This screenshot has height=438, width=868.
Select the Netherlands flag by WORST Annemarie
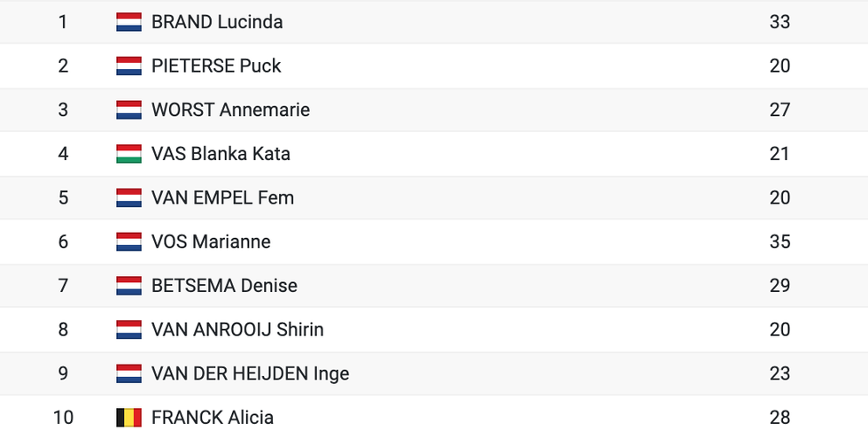[129, 110]
